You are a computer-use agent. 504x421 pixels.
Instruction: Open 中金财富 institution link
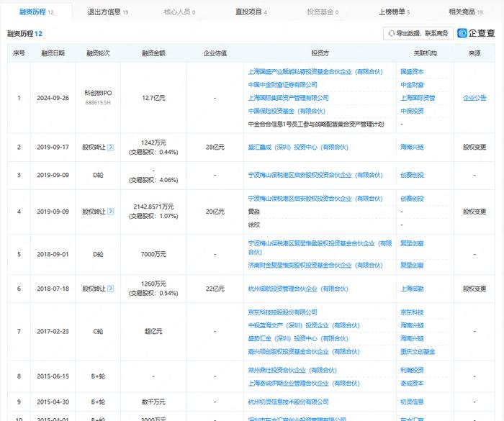[412, 85]
